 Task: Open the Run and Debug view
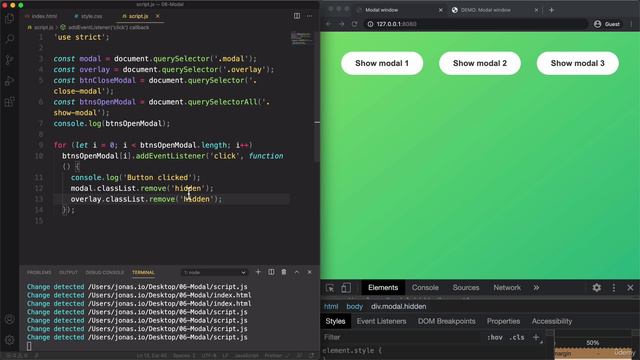9,81
